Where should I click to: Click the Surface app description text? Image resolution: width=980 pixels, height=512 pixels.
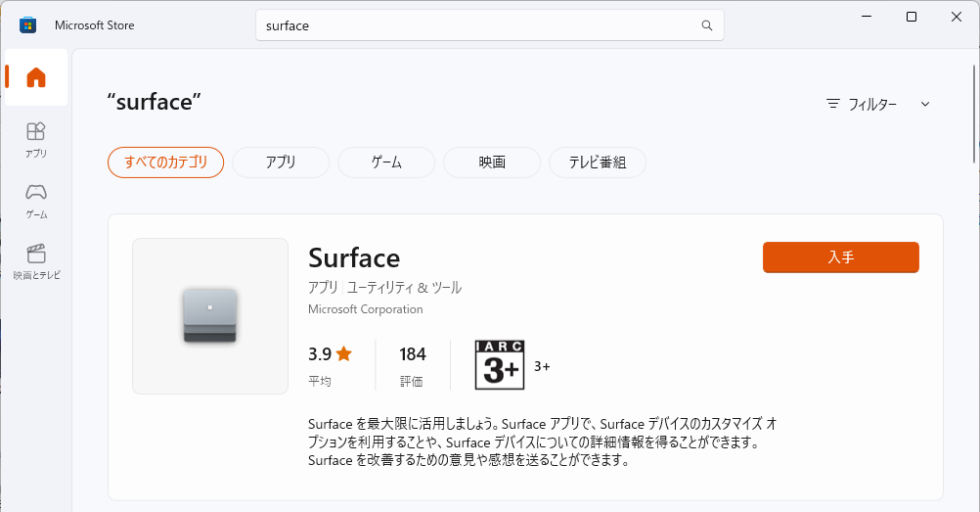click(543, 442)
